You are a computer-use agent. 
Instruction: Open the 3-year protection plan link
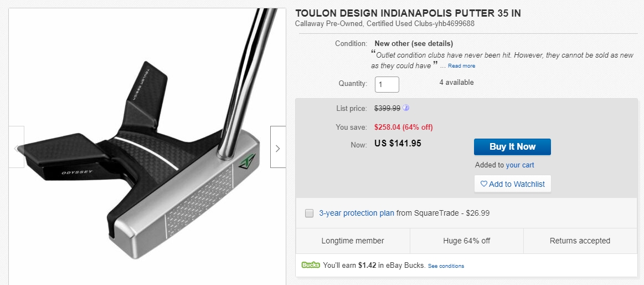click(357, 213)
